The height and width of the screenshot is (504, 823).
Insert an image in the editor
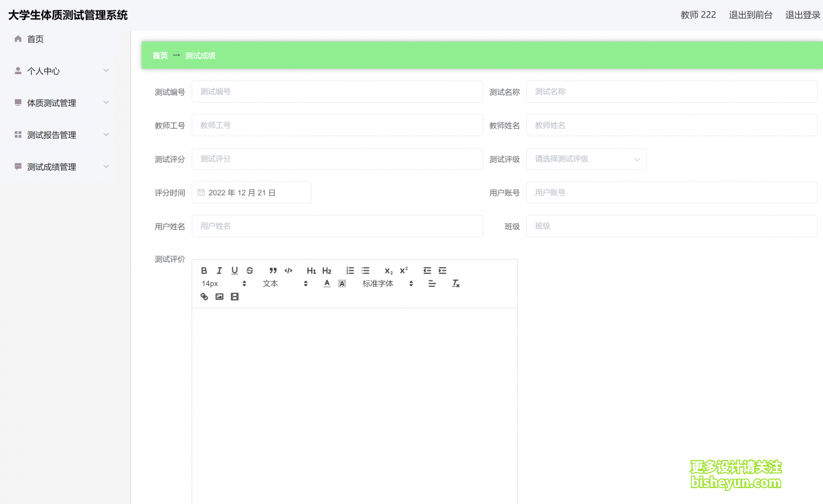point(219,297)
